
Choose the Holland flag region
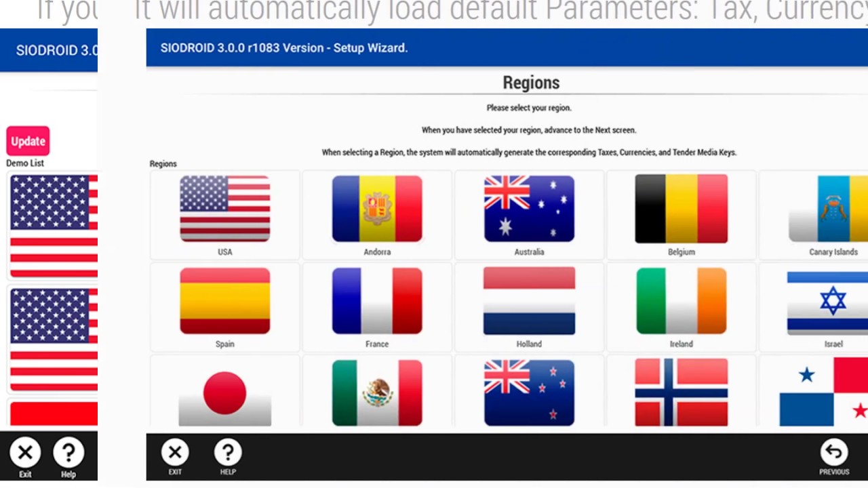click(529, 300)
